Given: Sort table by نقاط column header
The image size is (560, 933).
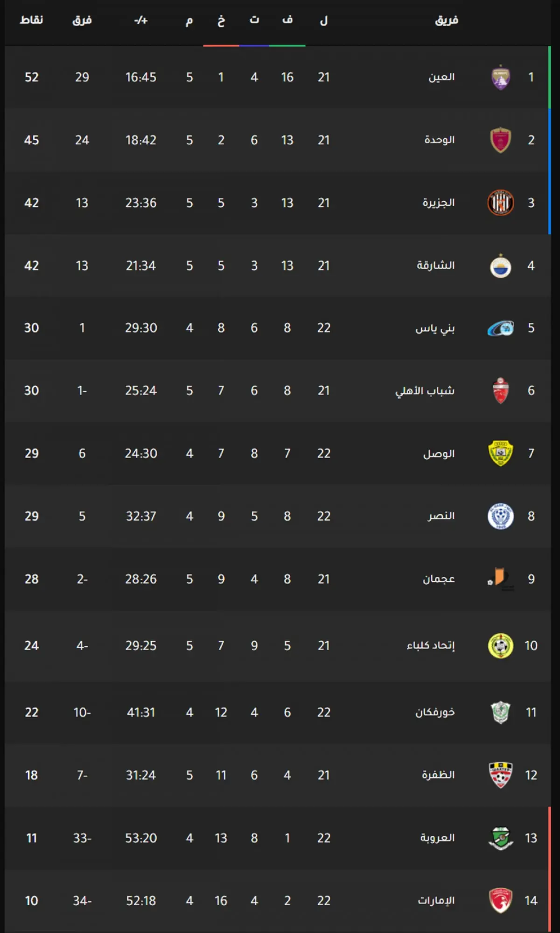Looking at the screenshot, I should pos(31,20).
